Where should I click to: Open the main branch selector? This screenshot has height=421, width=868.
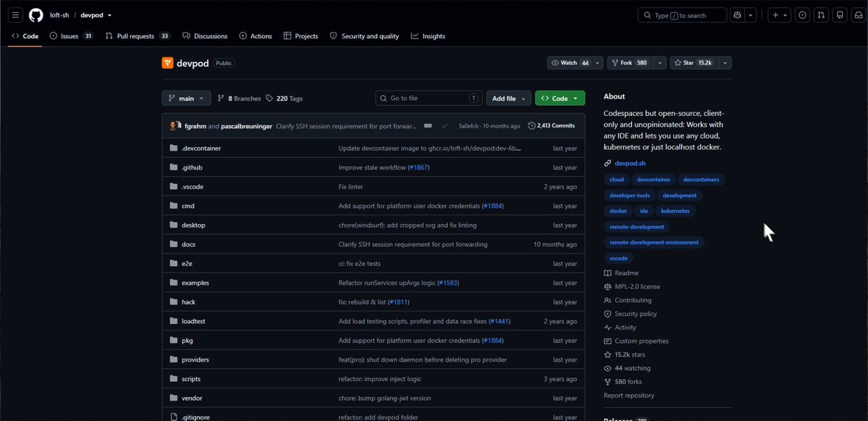(187, 98)
